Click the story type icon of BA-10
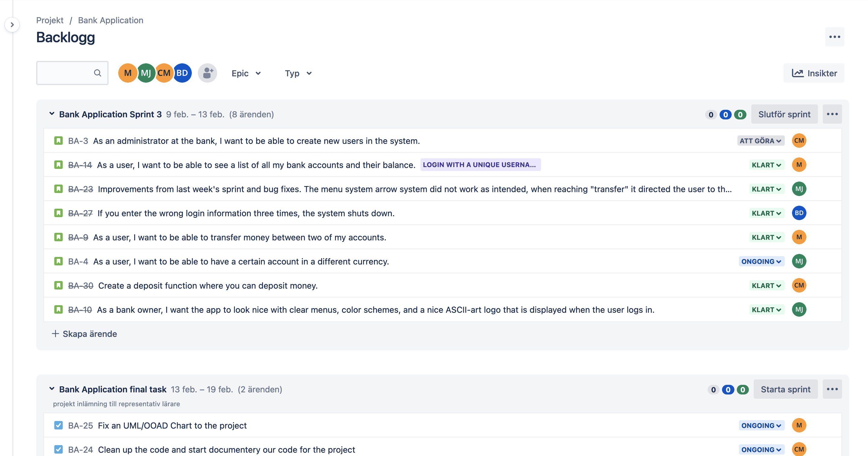The image size is (868, 456). 58,309
